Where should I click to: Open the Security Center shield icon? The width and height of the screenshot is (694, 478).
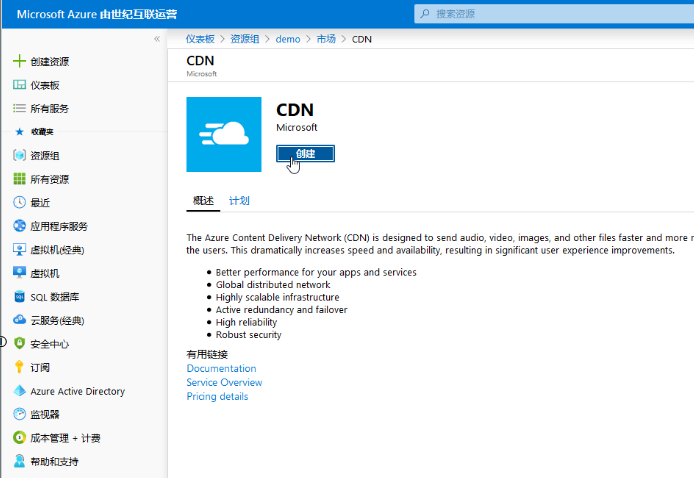[19, 343]
